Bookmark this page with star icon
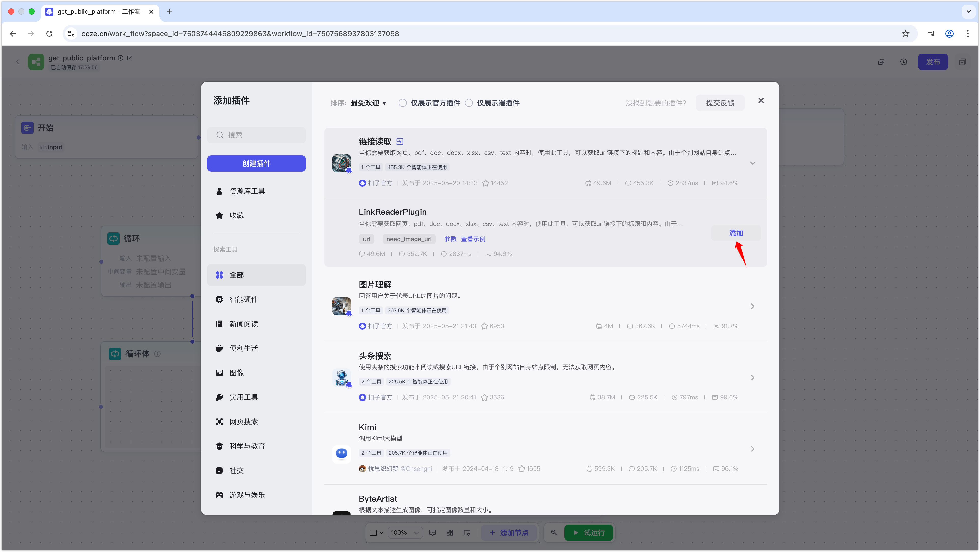 coord(905,33)
